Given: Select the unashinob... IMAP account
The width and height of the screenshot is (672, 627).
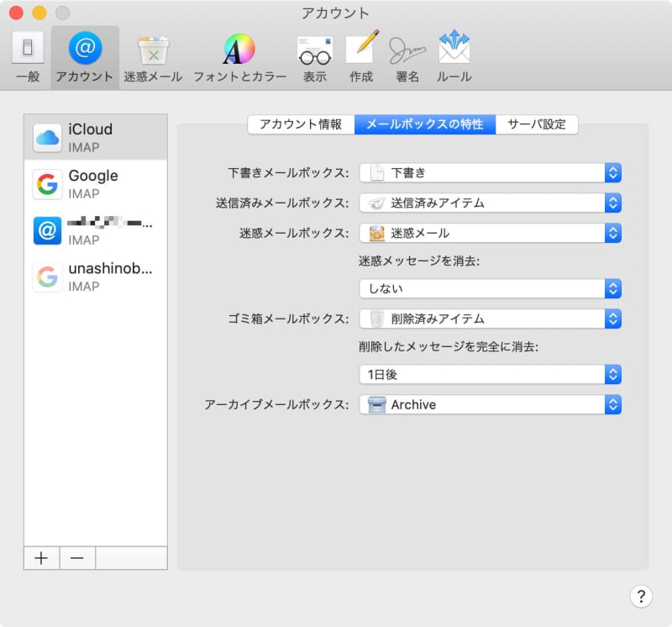Looking at the screenshot, I should click(96, 277).
